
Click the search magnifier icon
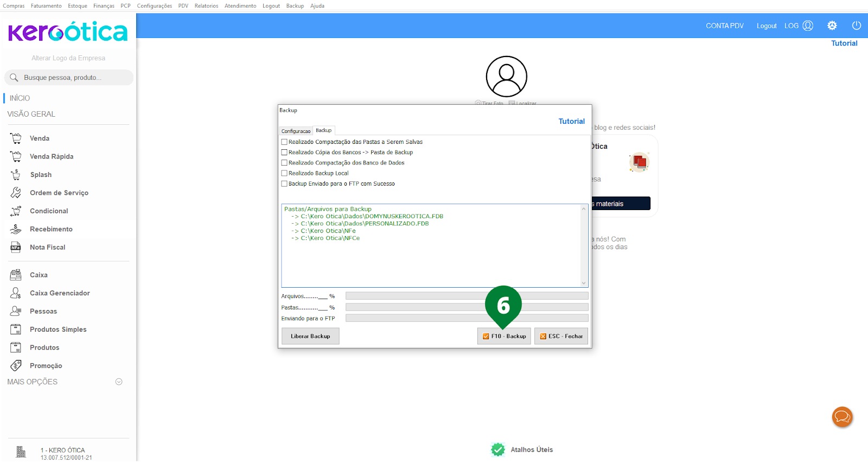point(14,78)
